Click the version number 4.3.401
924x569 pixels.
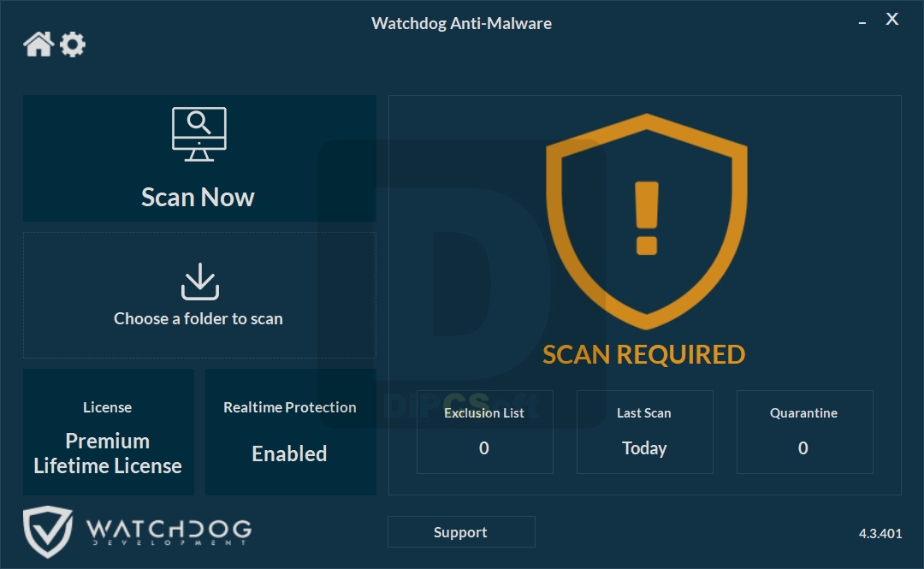[x=880, y=534]
